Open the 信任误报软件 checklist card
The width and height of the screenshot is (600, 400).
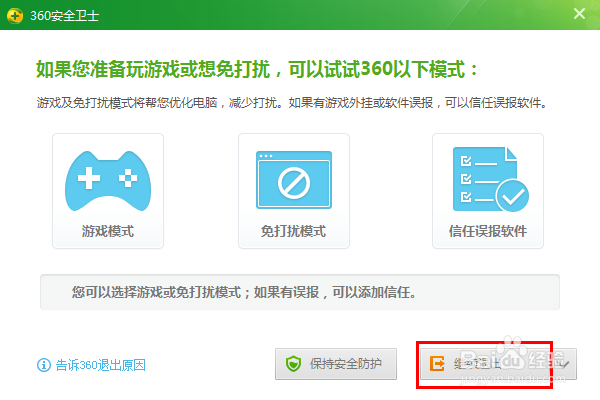pos(488,191)
